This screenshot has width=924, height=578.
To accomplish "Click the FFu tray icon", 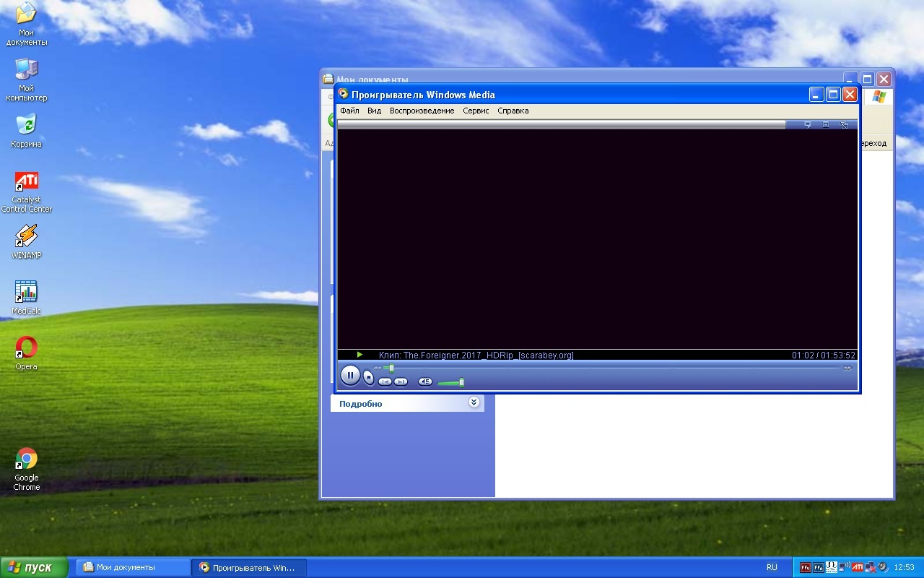I will click(x=805, y=567).
